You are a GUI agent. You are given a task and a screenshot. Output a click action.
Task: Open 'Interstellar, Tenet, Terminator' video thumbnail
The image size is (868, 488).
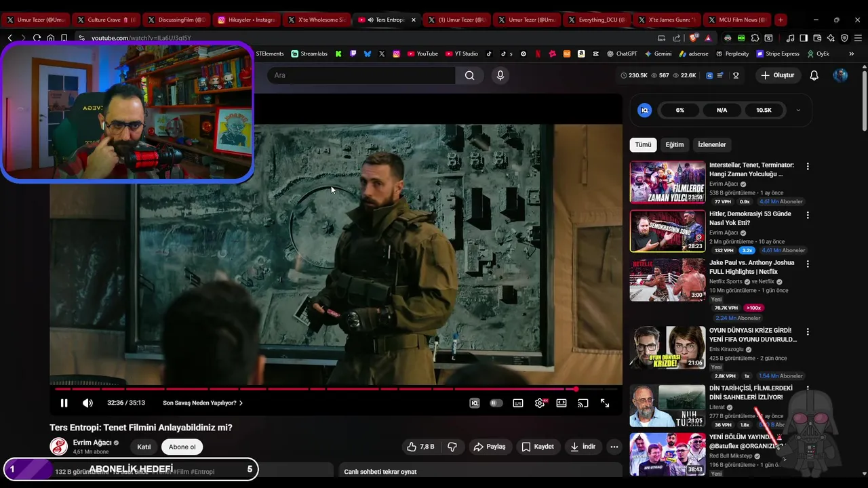tap(667, 182)
